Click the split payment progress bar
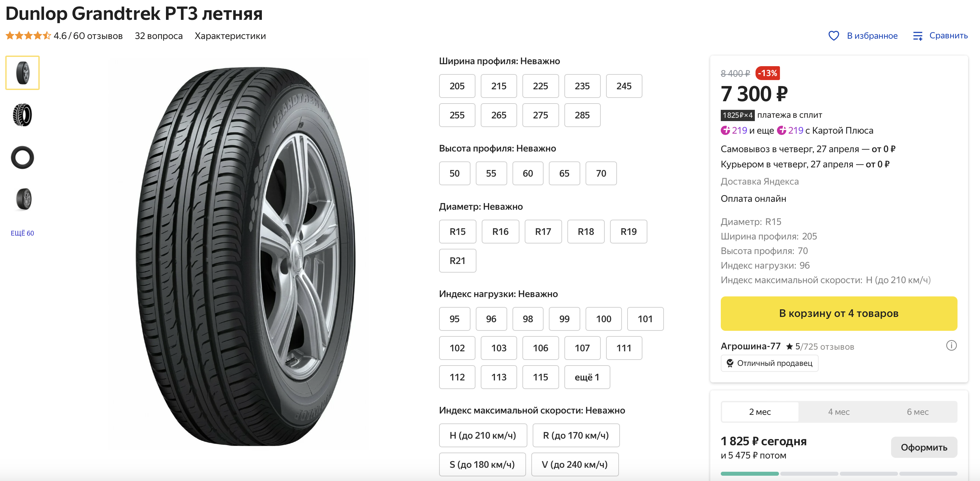Image resolution: width=980 pixels, height=481 pixels. [839, 474]
